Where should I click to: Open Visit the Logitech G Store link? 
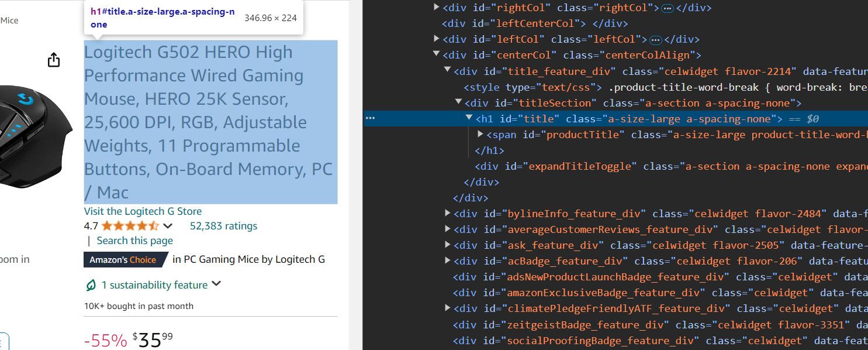[143, 211]
